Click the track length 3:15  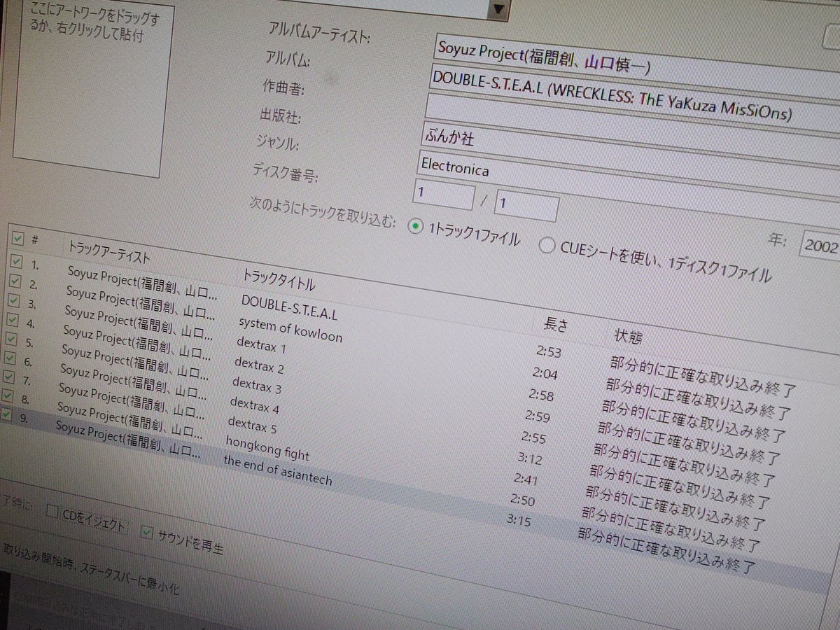click(519, 519)
